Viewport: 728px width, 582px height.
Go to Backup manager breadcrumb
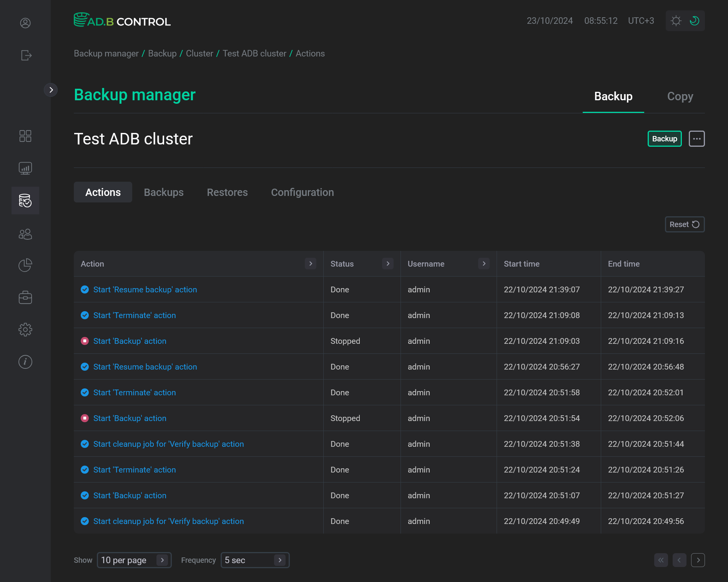click(106, 53)
